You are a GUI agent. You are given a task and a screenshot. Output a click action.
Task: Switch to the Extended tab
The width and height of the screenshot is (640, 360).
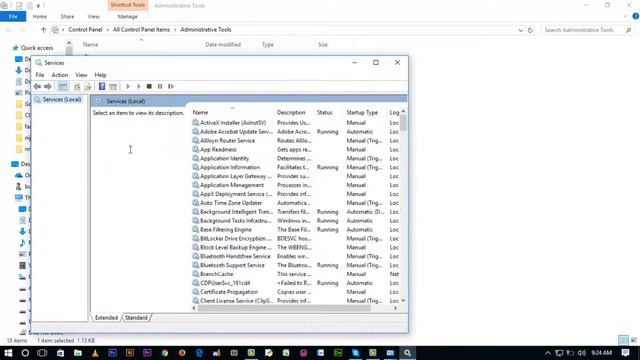click(106, 318)
